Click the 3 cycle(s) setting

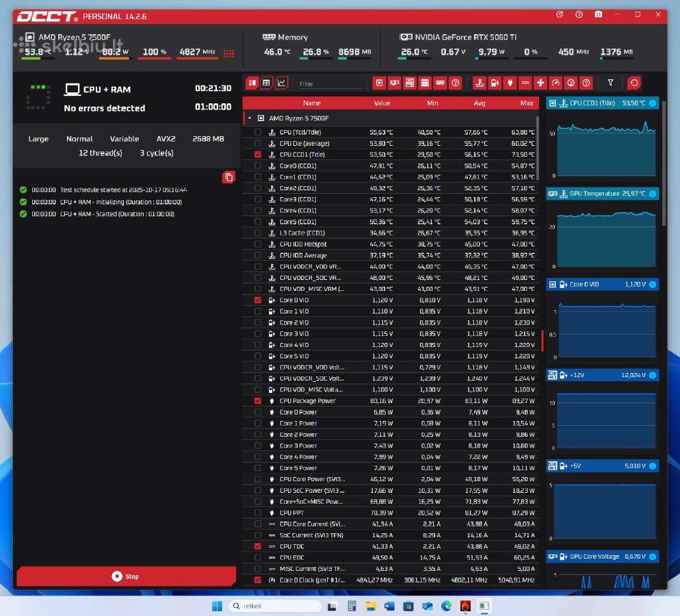157,153
